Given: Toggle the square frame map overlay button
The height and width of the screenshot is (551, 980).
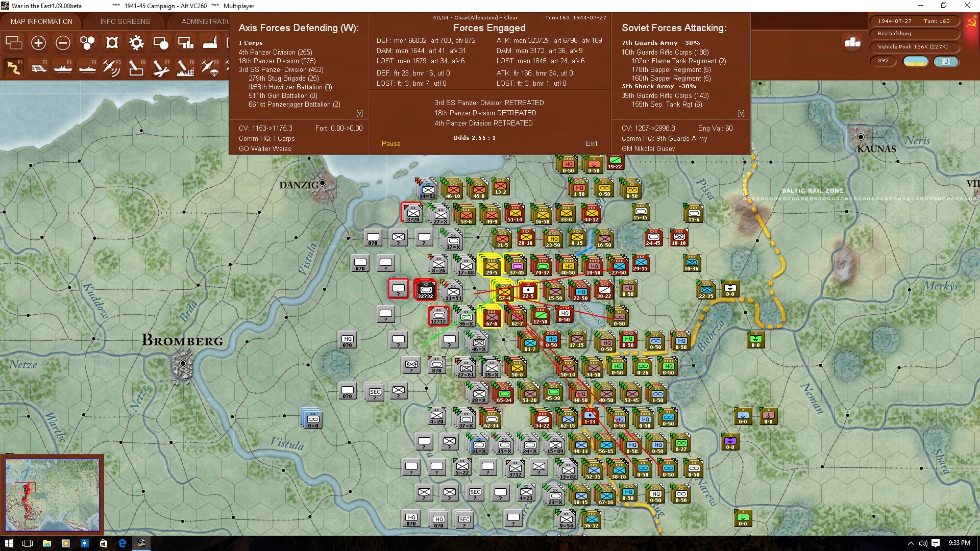Looking at the screenshot, I should pos(112,43).
